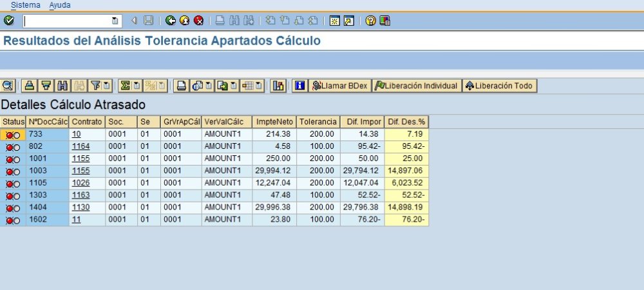Select the Dif. Impor column header
Image resolution: width=644 pixels, height=290 pixels.
[x=363, y=122]
